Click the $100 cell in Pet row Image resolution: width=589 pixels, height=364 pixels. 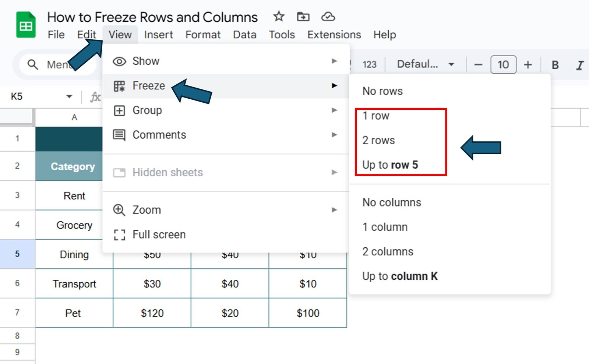[x=308, y=313]
